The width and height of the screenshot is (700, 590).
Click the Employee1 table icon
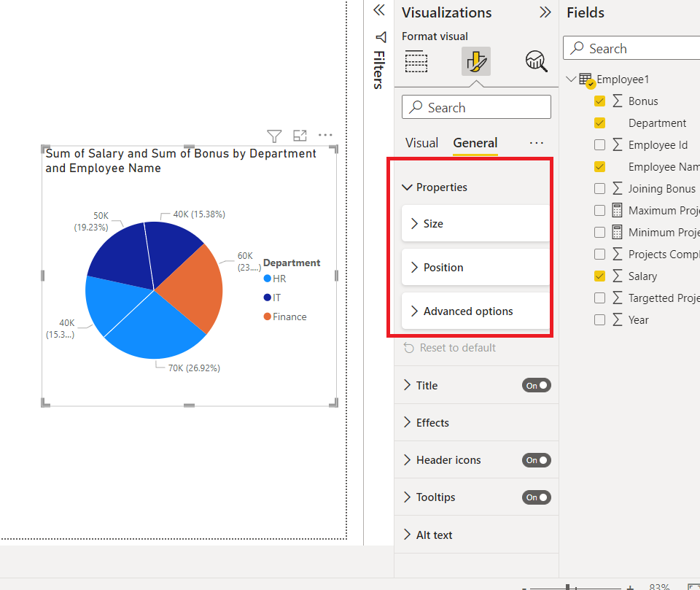click(x=586, y=79)
